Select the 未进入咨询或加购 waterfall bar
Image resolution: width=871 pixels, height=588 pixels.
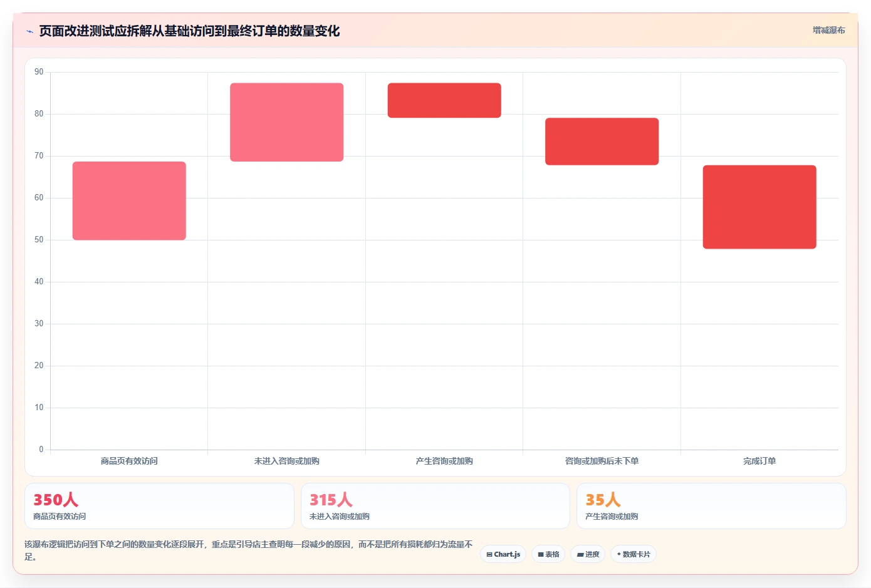[x=287, y=122]
